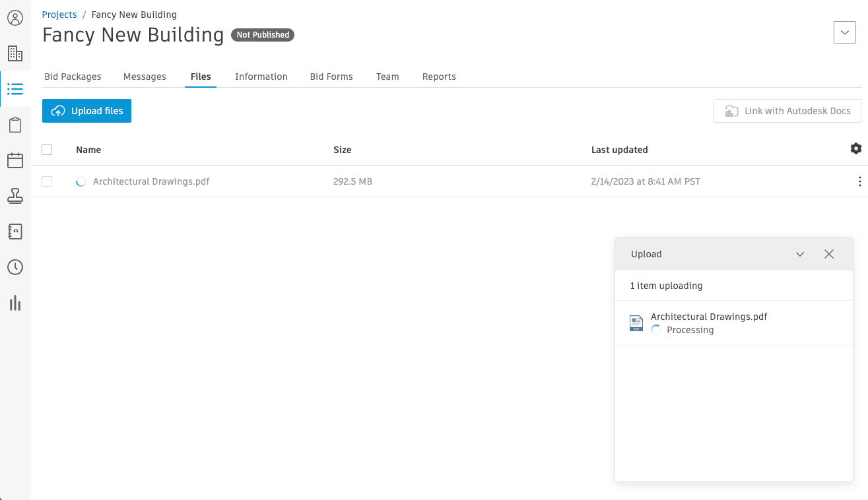868x500 pixels.
Task: Click the Fancy New Building page heading
Action: click(133, 34)
